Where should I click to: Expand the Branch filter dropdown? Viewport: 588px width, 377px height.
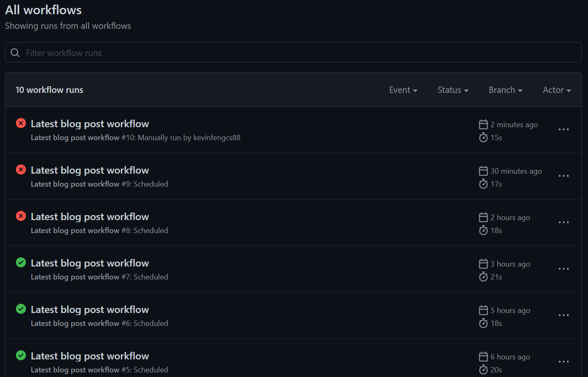pos(506,90)
